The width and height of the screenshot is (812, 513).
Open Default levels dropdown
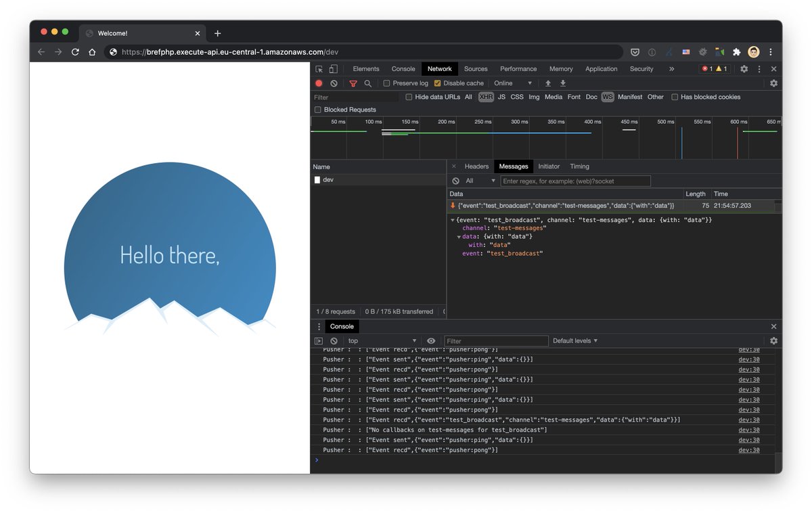click(575, 341)
